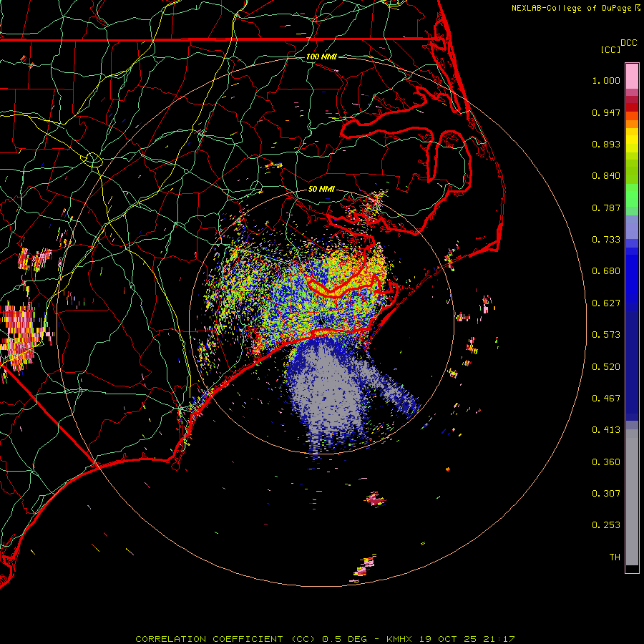
Task: Click the DCC label above the color bar
Action: [628, 43]
